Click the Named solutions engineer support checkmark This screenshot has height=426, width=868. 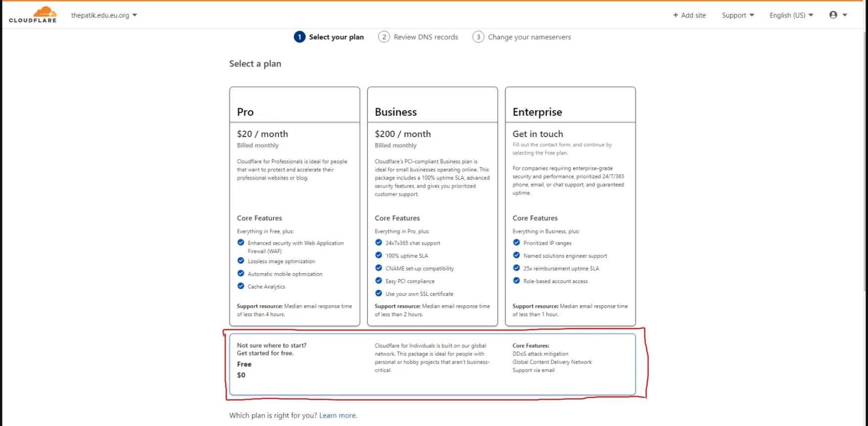pos(516,255)
